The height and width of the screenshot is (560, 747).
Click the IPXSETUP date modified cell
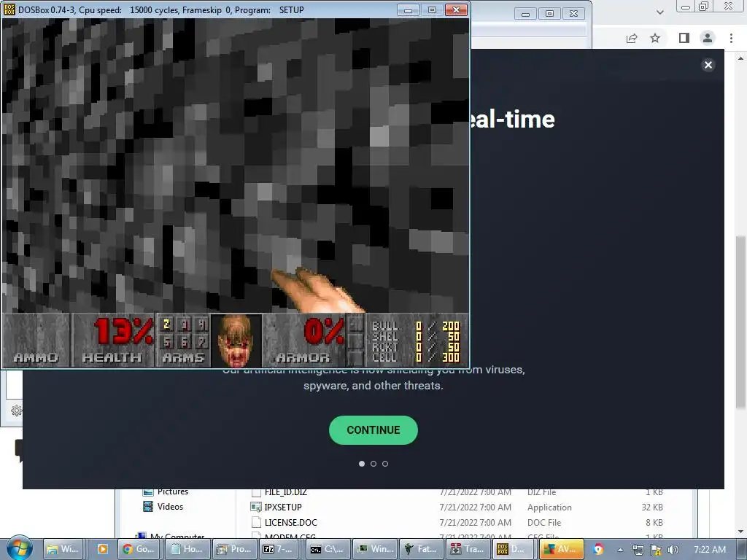[x=475, y=507]
